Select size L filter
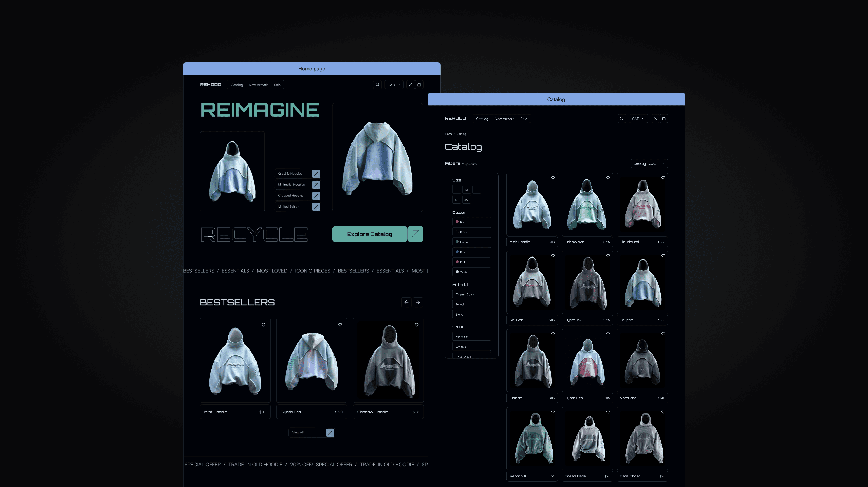The image size is (868, 487). pyautogui.click(x=477, y=190)
